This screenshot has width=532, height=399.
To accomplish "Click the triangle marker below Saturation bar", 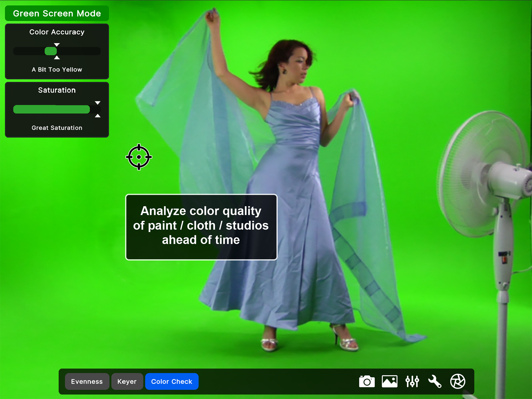I will 97,116.
